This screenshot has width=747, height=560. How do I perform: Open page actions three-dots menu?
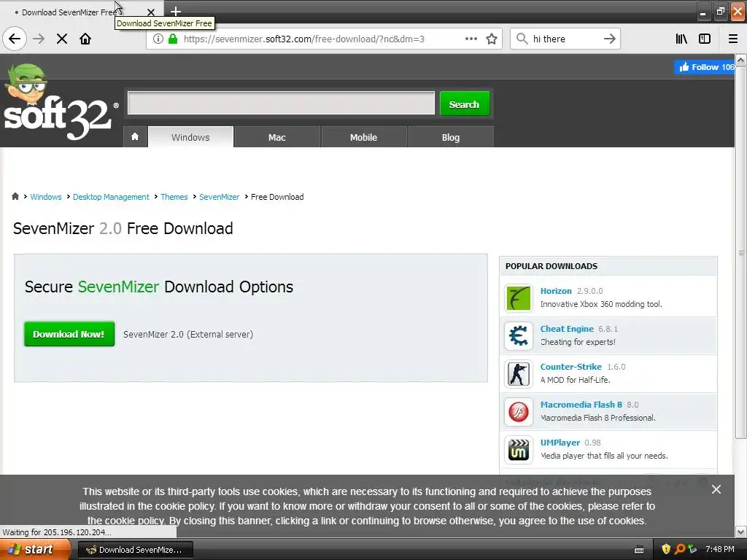(x=471, y=39)
